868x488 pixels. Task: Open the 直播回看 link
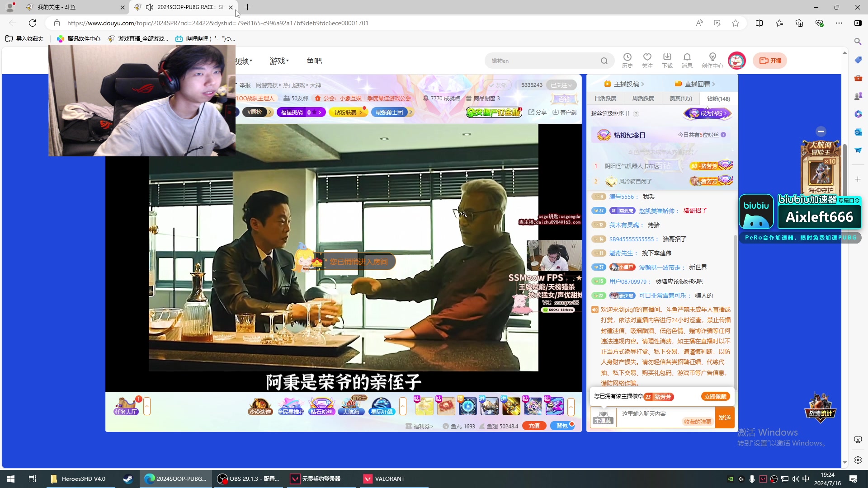pos(695,84)
